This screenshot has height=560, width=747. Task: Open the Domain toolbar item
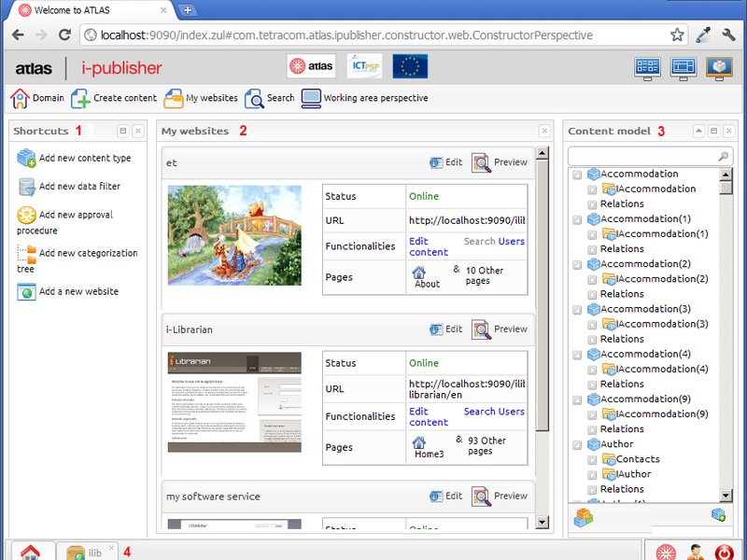click(37, 98)
